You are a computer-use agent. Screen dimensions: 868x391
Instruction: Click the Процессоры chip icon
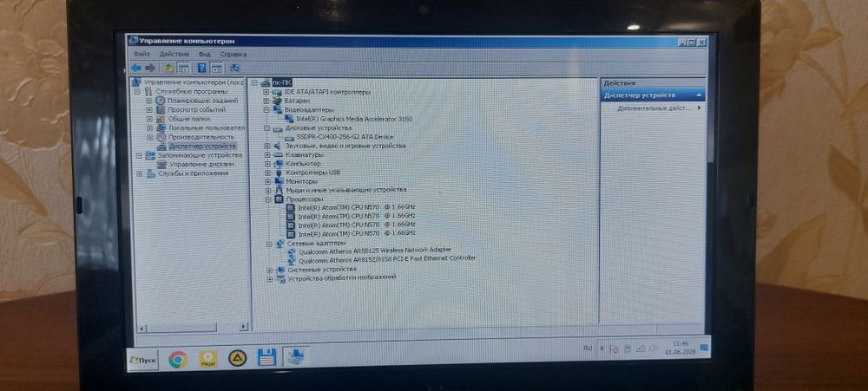(x=279, y=199)
